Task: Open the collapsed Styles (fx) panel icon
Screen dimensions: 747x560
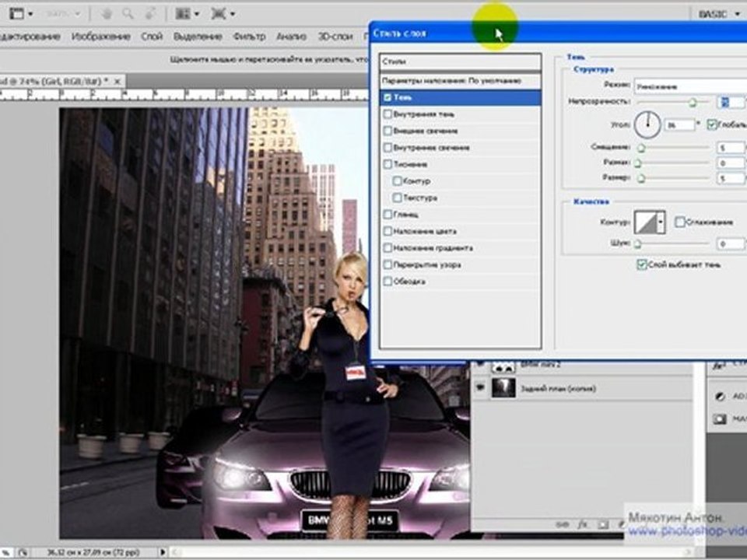Action: [x=719, y=366]
